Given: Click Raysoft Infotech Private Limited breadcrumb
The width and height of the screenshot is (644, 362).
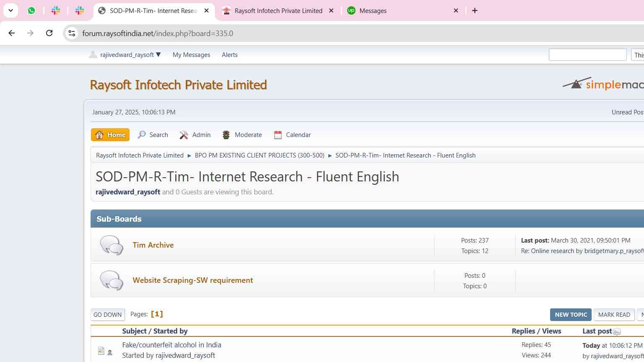Looking at the screenshot, I should pos(140,155).
